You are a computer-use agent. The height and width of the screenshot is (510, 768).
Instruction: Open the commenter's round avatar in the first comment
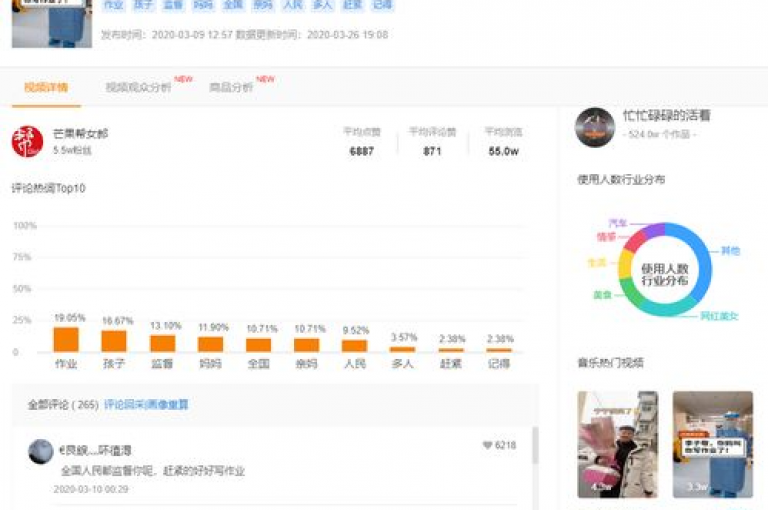click(x=41, y=451)
